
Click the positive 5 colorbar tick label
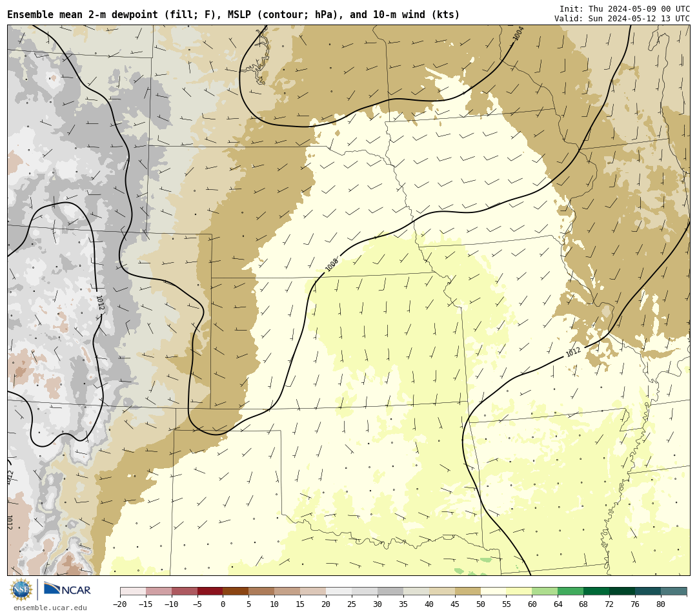249,604
